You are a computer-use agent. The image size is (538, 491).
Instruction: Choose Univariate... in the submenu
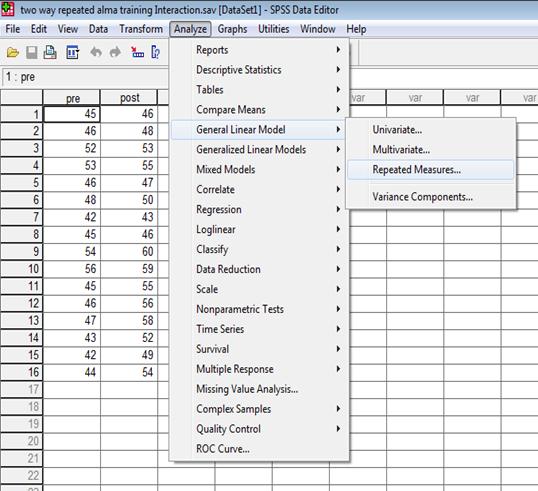point(431,130)
